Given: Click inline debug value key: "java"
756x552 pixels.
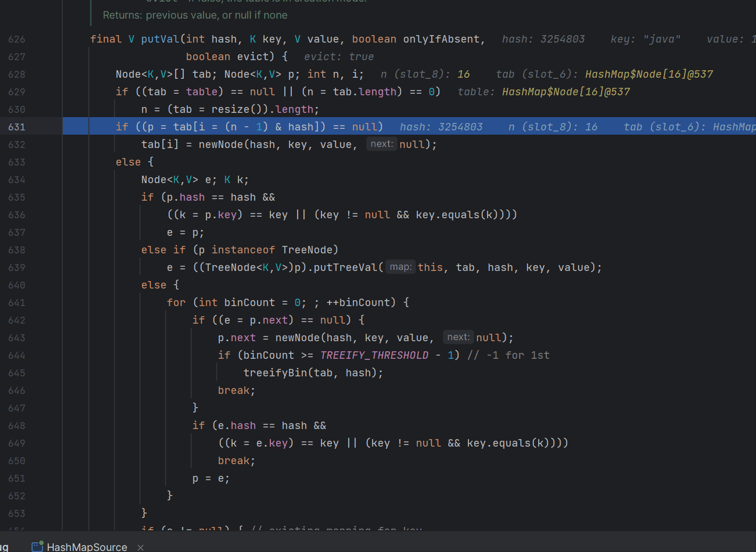Looking at the screenshot, I should click(646, 39).
